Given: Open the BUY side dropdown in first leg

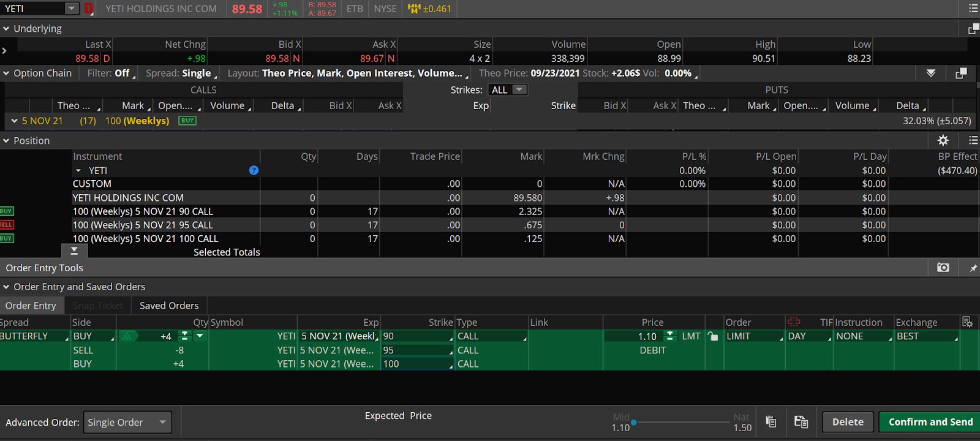Looking at the screenshot, I should pyautogui.click(x=94, y=336).
